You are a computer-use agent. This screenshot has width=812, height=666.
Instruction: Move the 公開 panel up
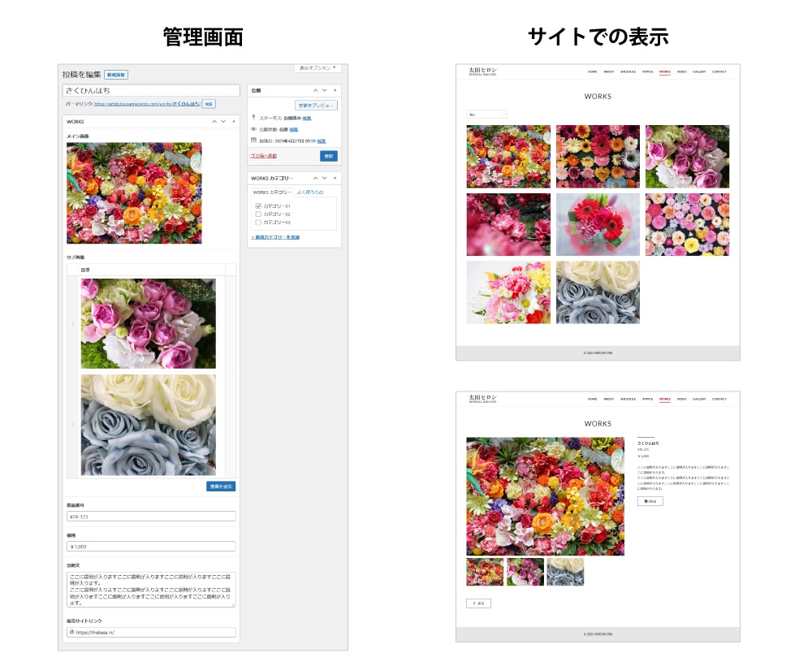coord(315,90)
